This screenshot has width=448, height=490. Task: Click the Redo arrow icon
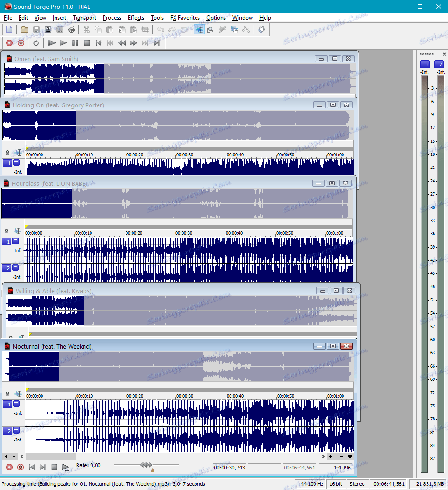pyautogui.click(x=172, y=29)
